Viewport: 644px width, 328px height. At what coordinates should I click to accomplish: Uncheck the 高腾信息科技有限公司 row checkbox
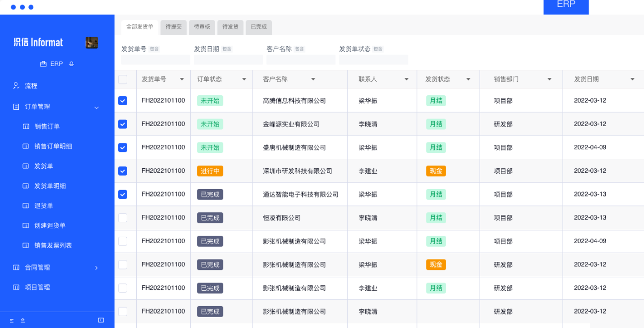point(122,100)
